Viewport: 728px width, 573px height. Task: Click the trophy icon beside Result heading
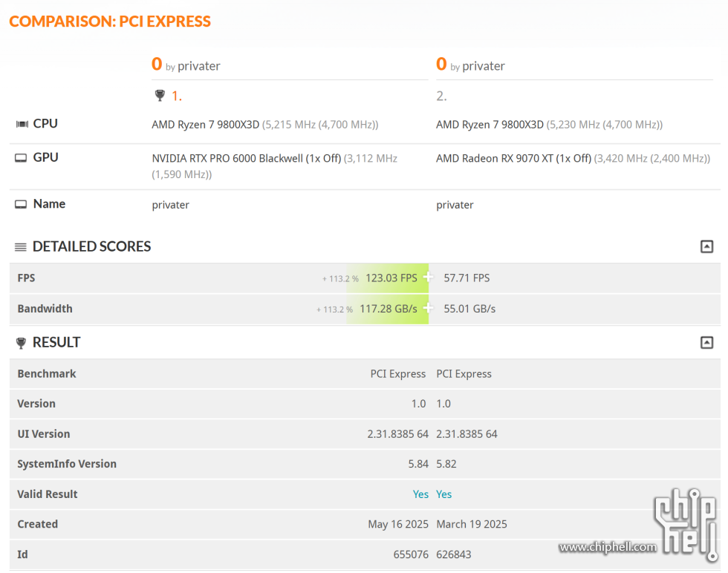coord(21,344)
